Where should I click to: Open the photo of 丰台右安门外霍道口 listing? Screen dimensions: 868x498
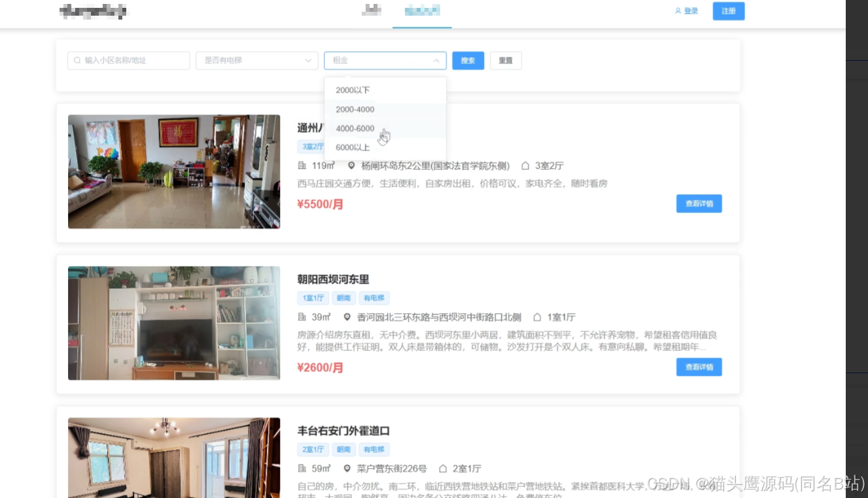174,457
